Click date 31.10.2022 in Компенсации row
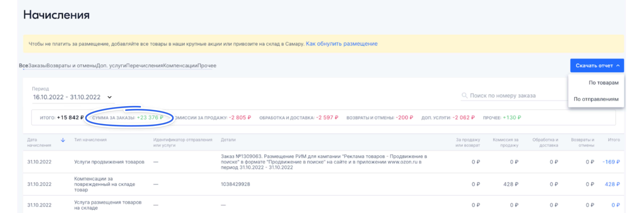Image resolution: width=644 pixels, height=213 pixels. 39,184
